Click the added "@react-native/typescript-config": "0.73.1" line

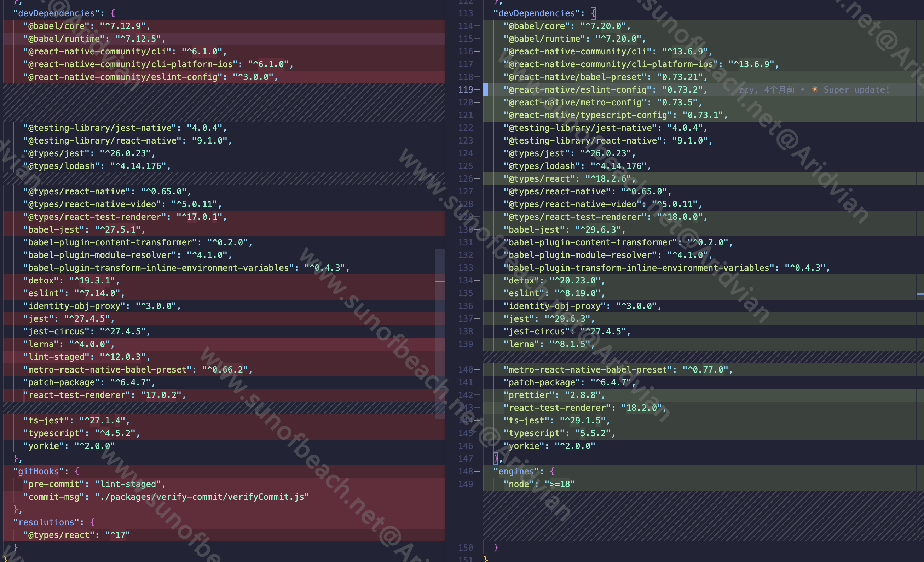[704, 115]
